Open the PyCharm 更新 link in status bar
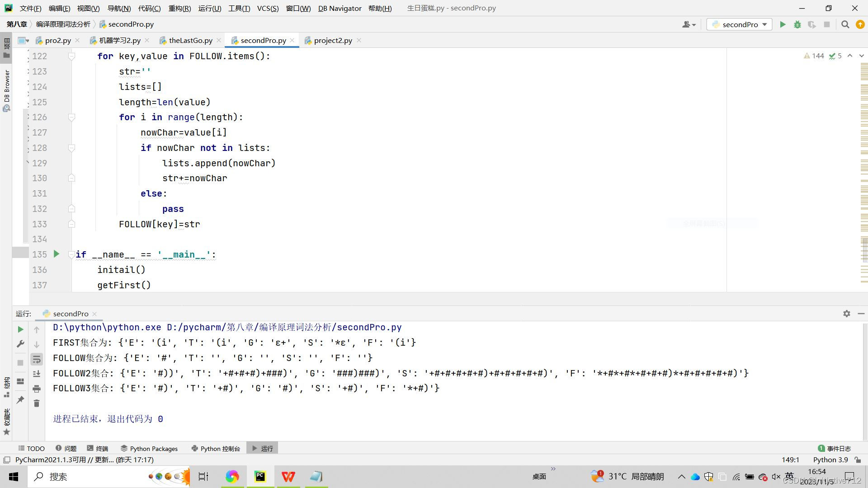Image resolution: width=868 pixels, height=488 pixels. [x=105, y=460]
